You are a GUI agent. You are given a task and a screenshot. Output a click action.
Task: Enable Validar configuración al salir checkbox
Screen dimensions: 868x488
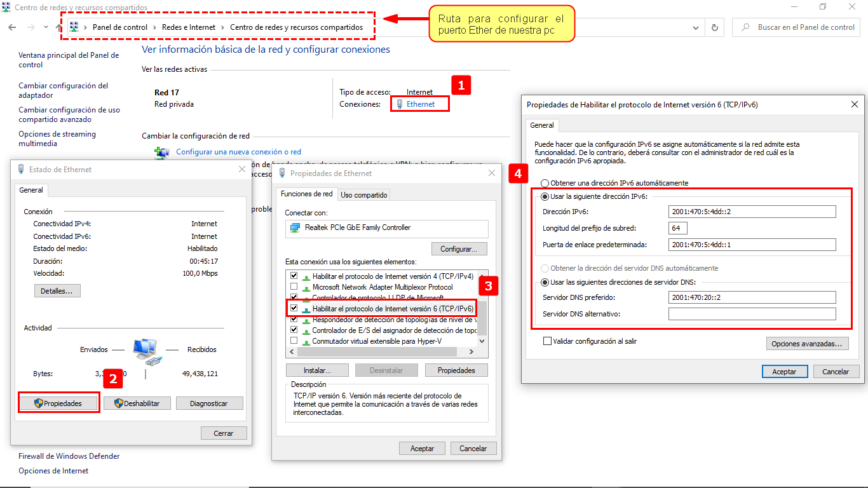point(547,341)
